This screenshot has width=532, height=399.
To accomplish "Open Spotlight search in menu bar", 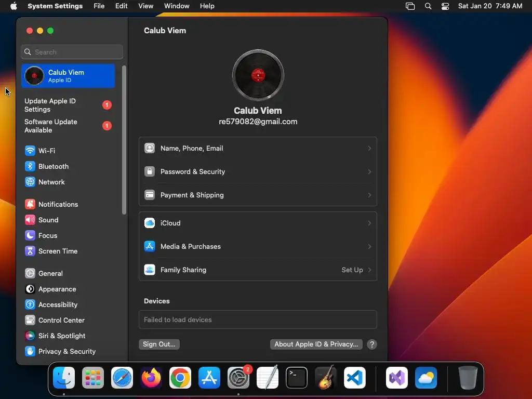I will pos(428,6).
